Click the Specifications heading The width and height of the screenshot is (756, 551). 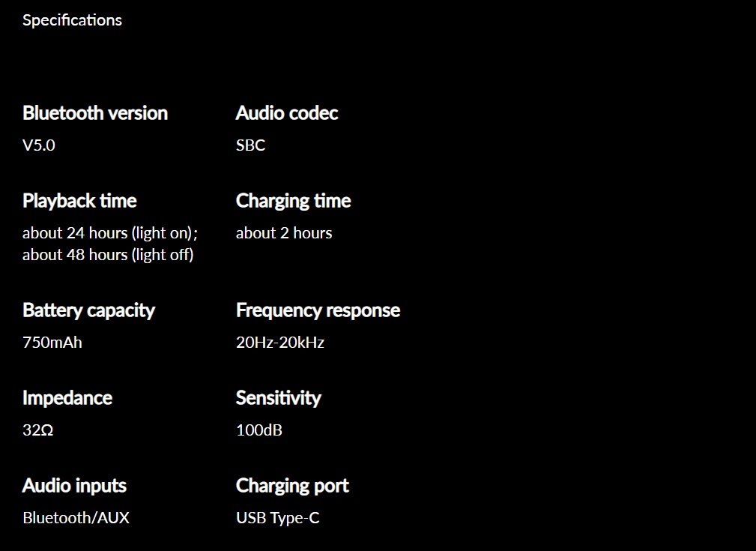73,20
